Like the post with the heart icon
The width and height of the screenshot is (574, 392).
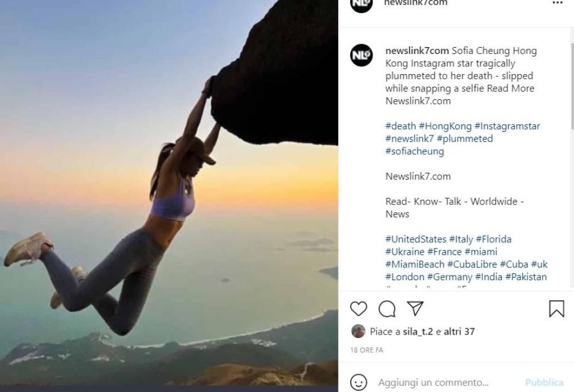tap(359, 309)
